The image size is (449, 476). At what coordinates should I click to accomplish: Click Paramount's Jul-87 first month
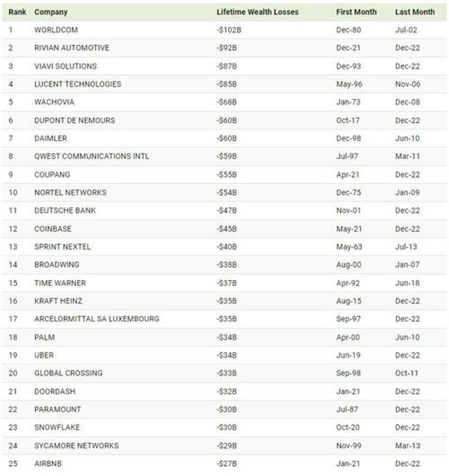(x=347, y=409)
